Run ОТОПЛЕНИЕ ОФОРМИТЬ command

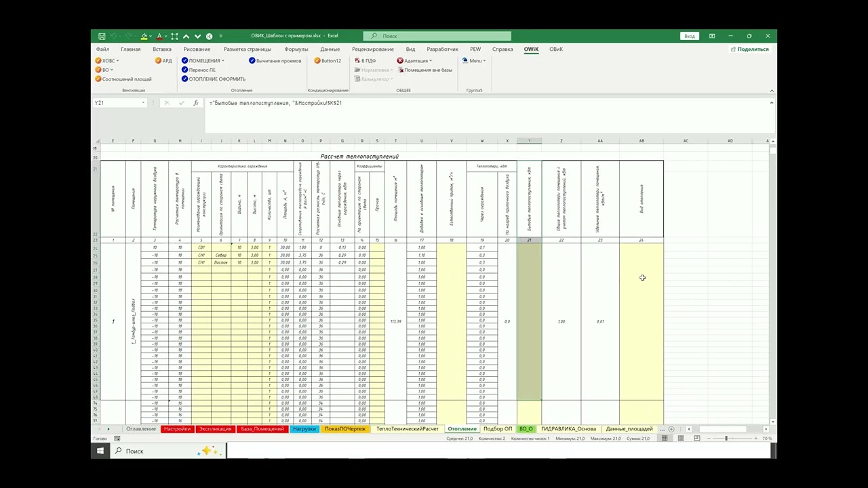point(213,79)
